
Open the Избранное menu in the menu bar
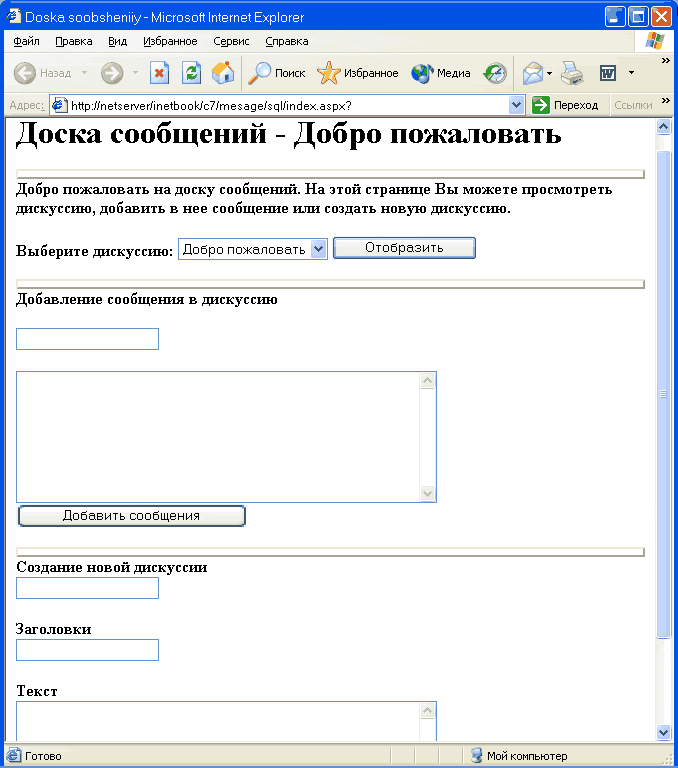pos(170,41)
